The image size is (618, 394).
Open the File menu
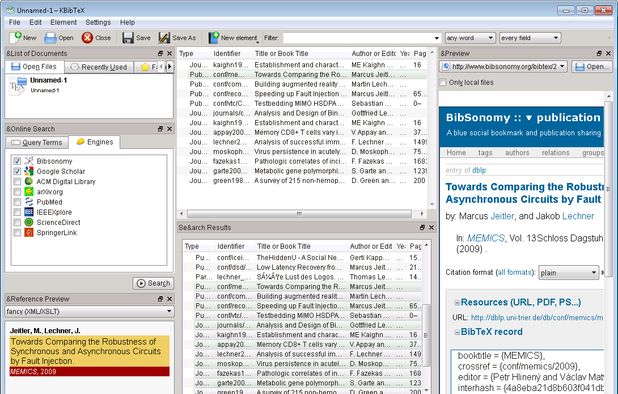15,22
